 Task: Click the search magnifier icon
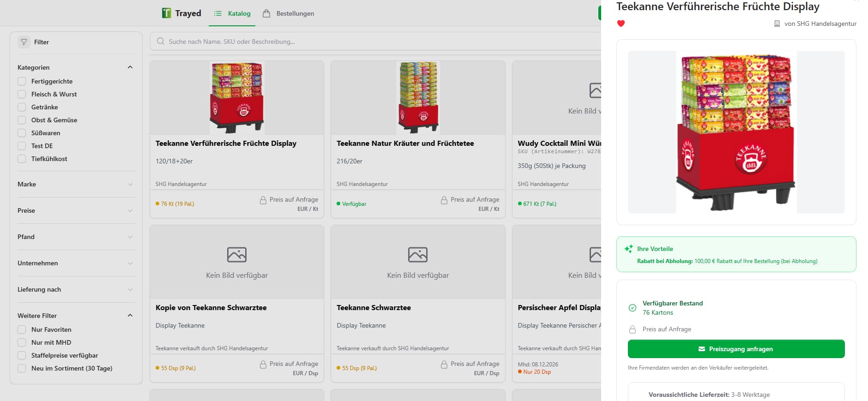click(x=161, y=41)
